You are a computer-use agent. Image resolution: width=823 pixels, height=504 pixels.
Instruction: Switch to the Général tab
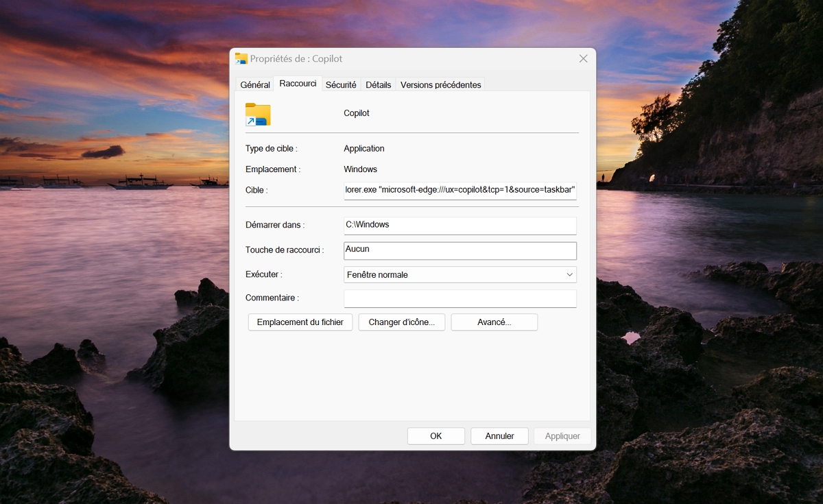255,84
